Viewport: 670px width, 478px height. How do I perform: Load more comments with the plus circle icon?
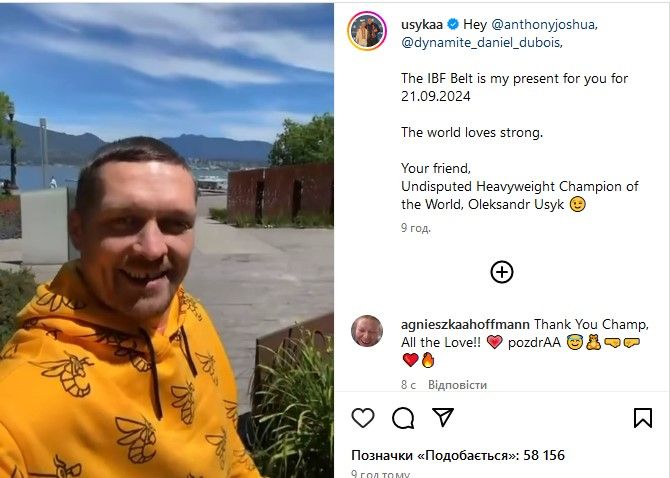(x=502, y=272)
